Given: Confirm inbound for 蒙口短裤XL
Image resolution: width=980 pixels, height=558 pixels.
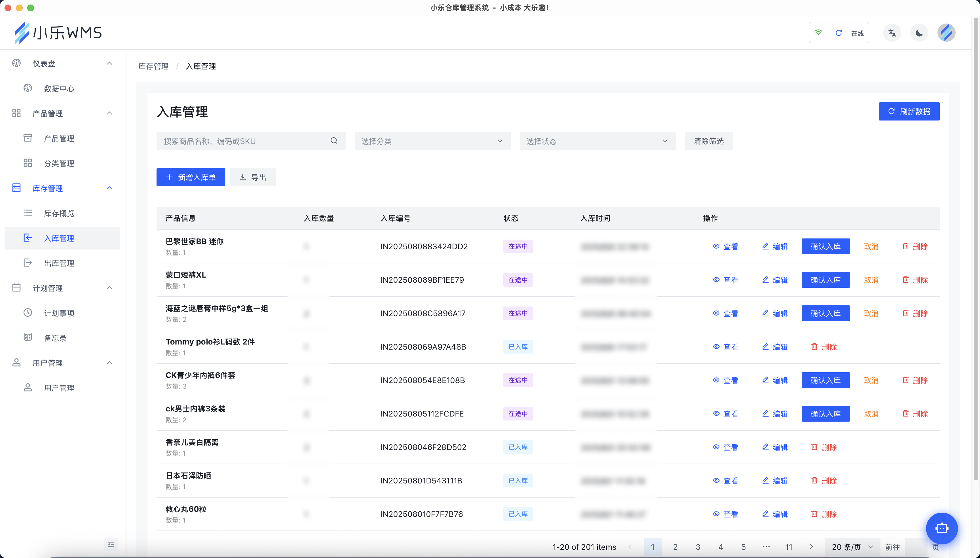Looking at the screenshot, I should coord(825,280).
